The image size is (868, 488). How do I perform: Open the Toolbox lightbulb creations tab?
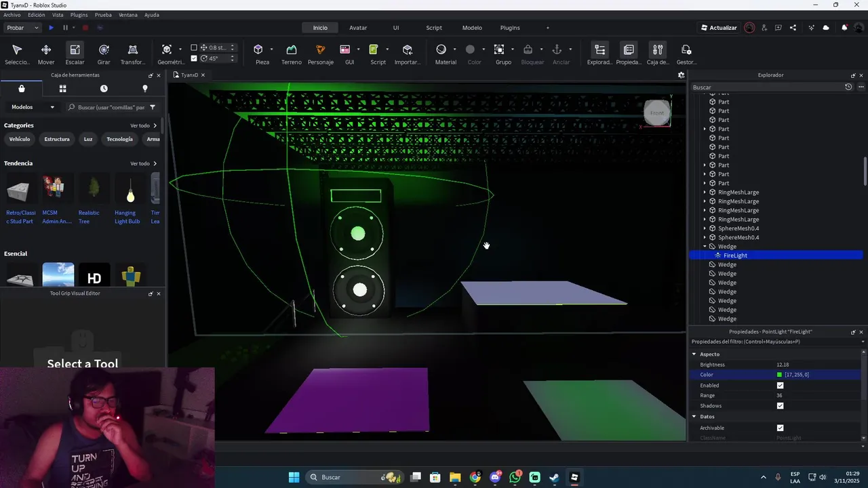(144, 88)
